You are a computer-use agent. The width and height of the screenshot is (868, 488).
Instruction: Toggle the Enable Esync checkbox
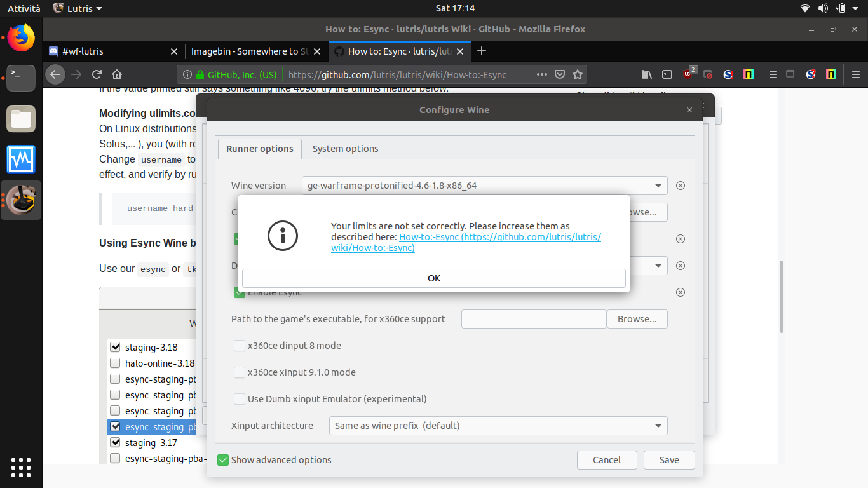click(x=240, y=292)
